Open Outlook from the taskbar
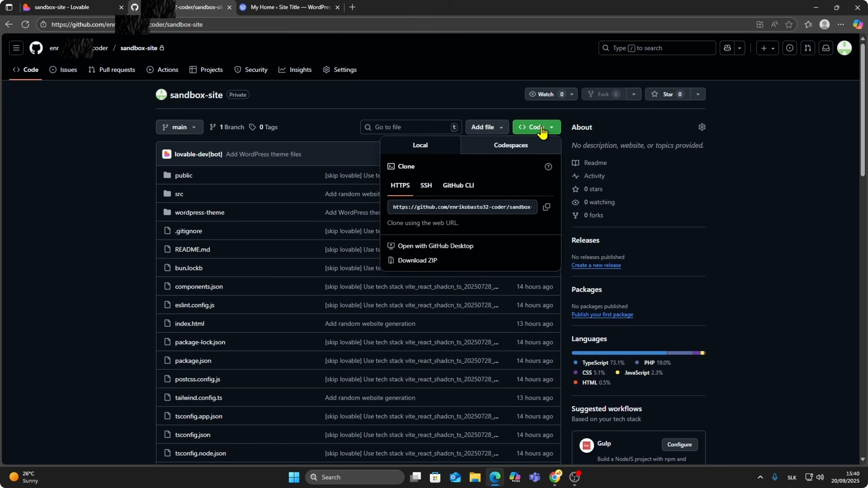 coord(455,477)
